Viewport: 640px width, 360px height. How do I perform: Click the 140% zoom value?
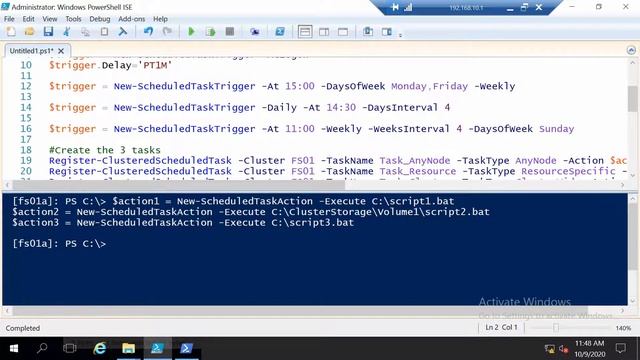tap(623, 328)
